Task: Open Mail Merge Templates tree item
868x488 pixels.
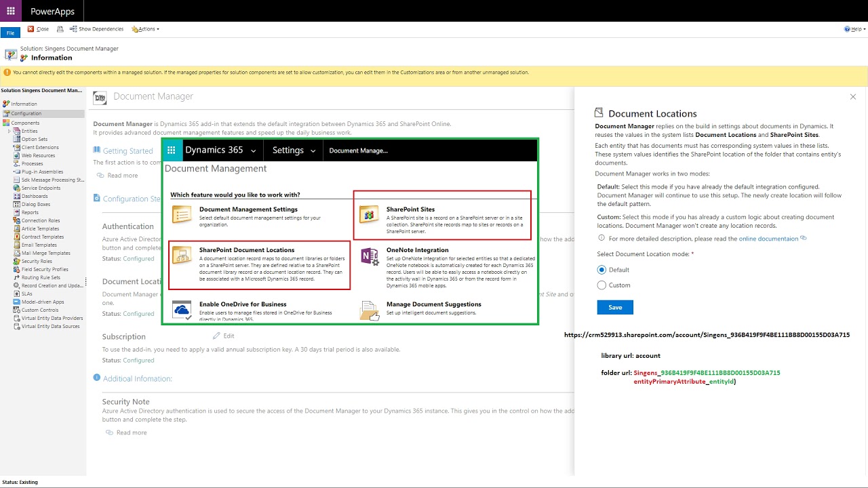Action: pos(46,253)
